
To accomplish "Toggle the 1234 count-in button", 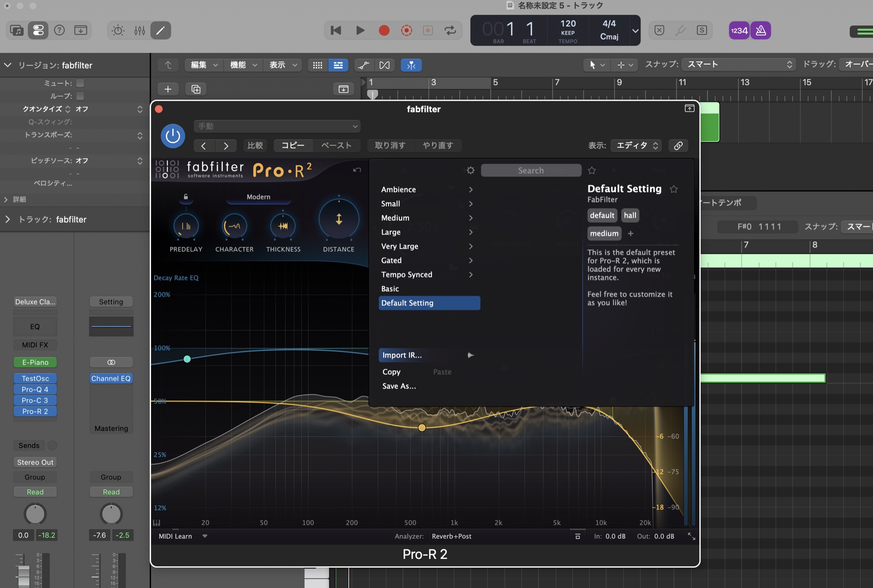I will (739, 30).
